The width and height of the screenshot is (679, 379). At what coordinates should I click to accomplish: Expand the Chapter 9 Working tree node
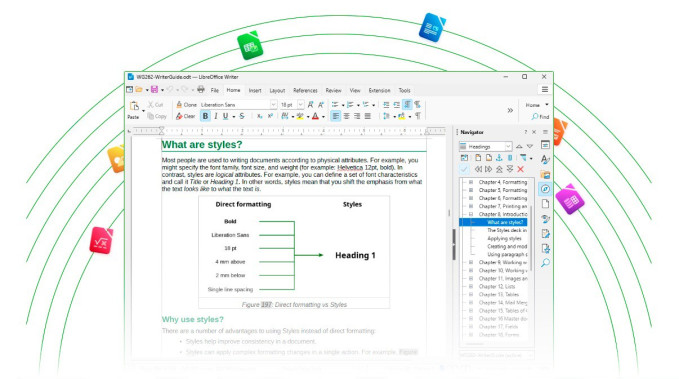[x=471, y=262]
